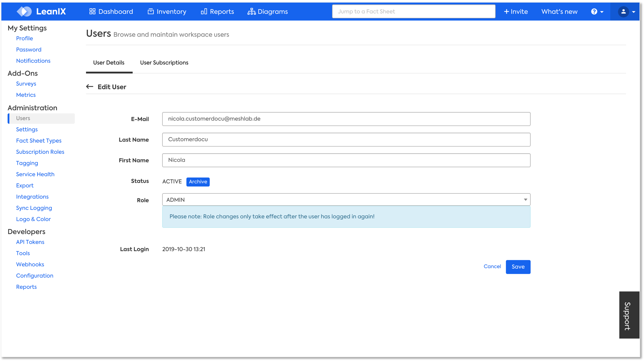Click the Dashboard grid icon
Screen dimensions: 644x361
(92, 11)
